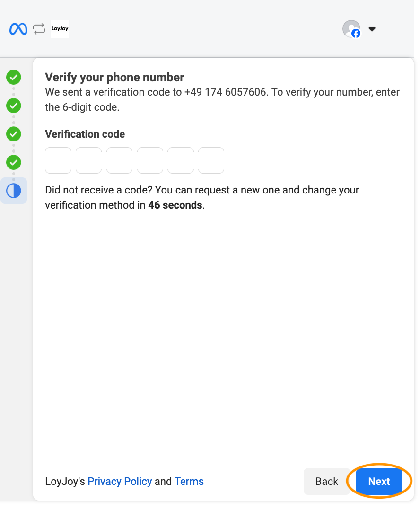420x510 pixels.
Task: Click the Terms link at the bottom
Action: point(189,481)
